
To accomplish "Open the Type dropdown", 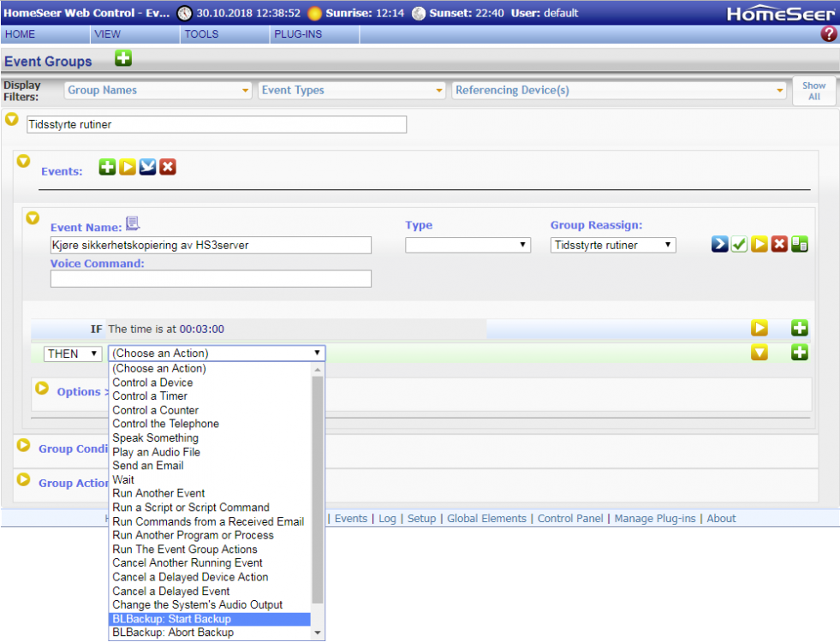I will tap(468, 245).
